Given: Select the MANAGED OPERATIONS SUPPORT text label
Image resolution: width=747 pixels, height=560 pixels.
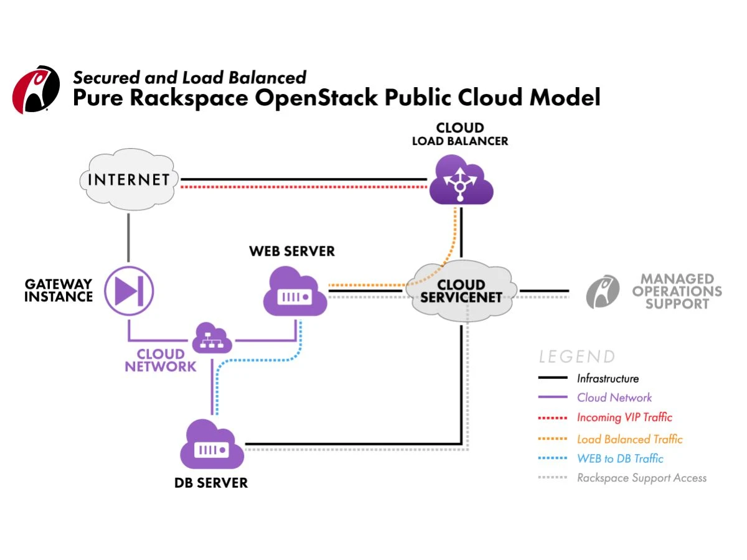Looking at the screenshot, I should point(677,291).
